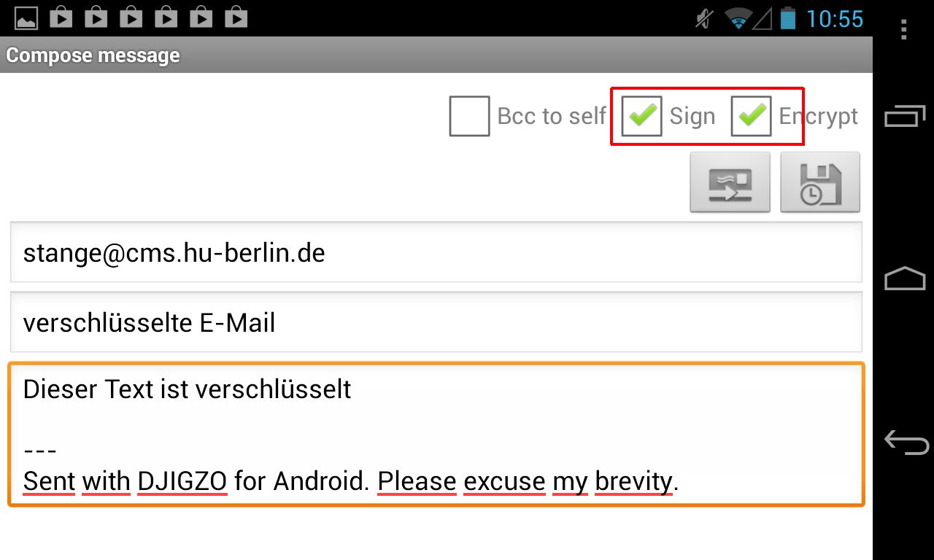Tap the recipient field stange@cms.hu-berlin.de
Screen dimensions: 934x560
point(436,252)
